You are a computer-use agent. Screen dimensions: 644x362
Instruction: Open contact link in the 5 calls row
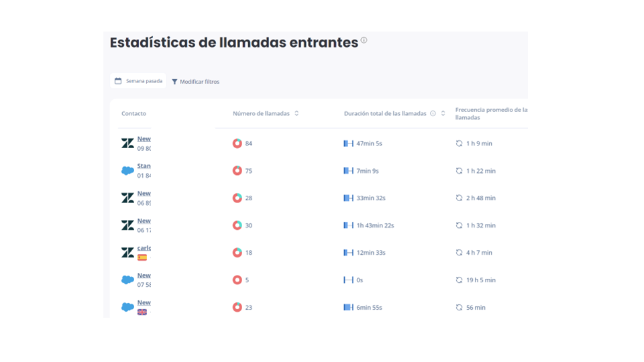pyautogui.click(x=144, y=276)
